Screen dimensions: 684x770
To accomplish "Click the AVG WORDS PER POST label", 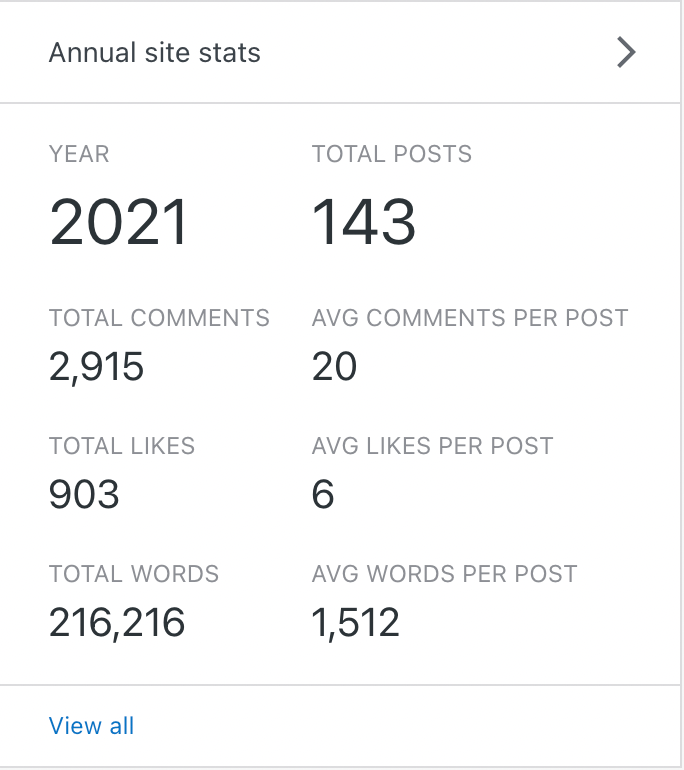I will pos(444,574).
